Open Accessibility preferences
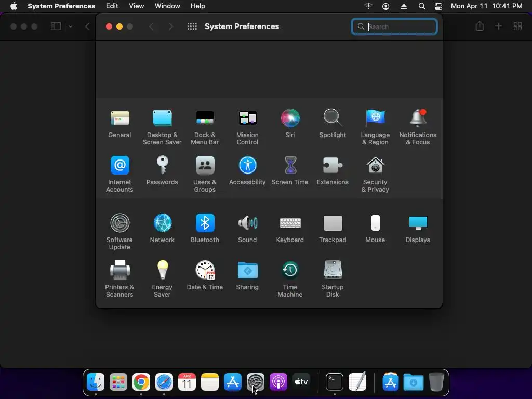Screen dimensions: 532x399 point(247,170)
